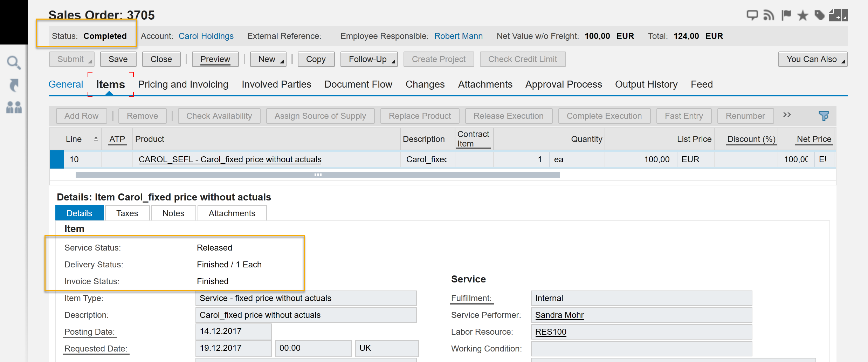
Task: Expand the You Can Also menu
Action: point(813,59)
